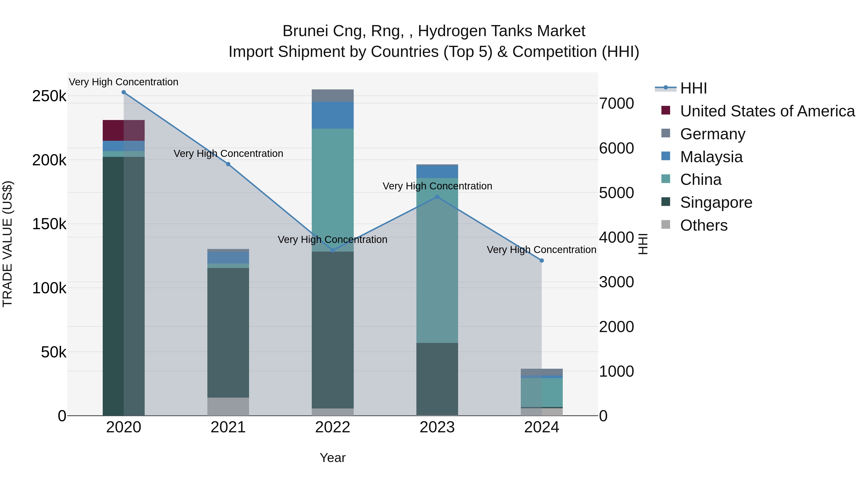This screenshot has width=868, height=488.
Task: Click the HHI line marker for 2022
Action: [x=332, y=251]
